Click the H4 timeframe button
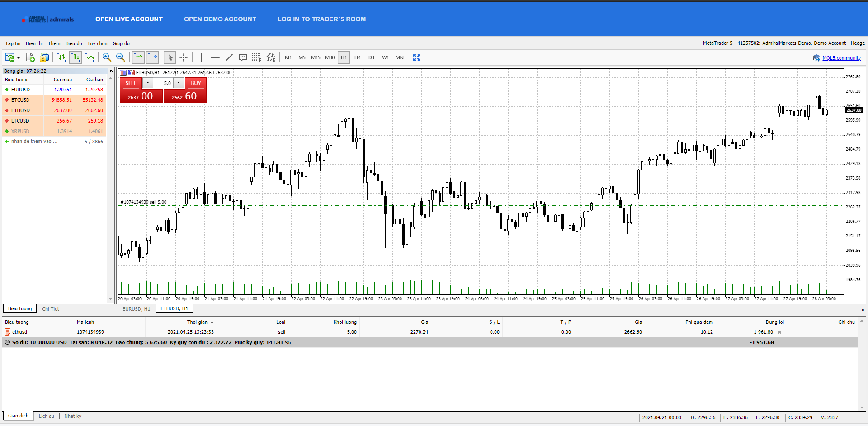This screenshot has width=868, height=426. [x=358, y=57]
